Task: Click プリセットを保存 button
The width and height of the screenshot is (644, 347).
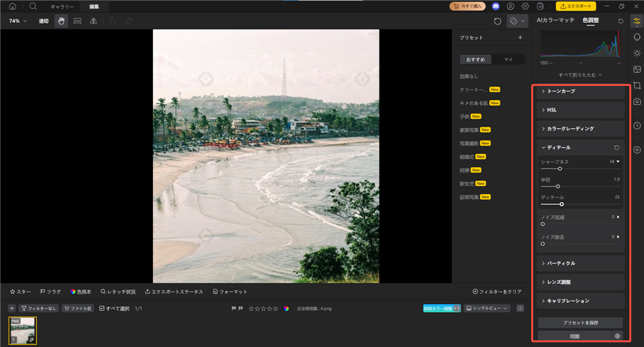Action: (580, 323)
